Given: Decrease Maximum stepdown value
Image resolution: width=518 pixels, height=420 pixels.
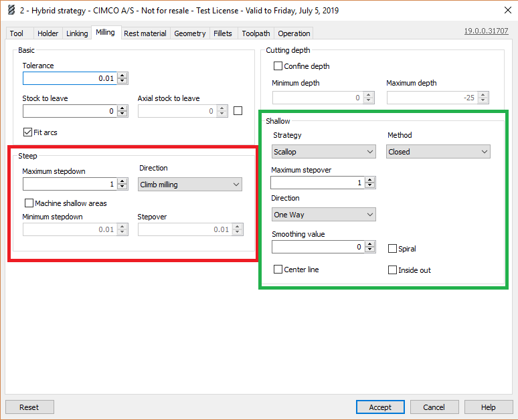Looking at the screenshot, I should [x=122, y=187].
